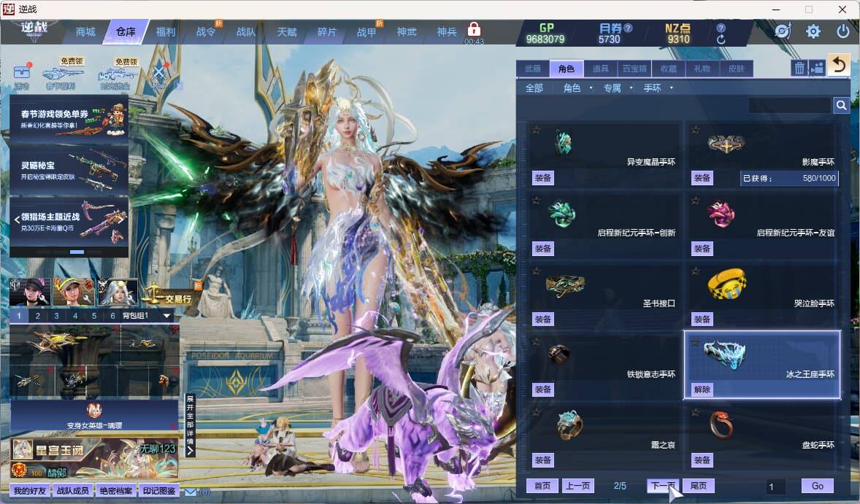Click the page number input box
The height and width of the screenshot is (504, 860).
pyautogui.click(x=775, y=486)
